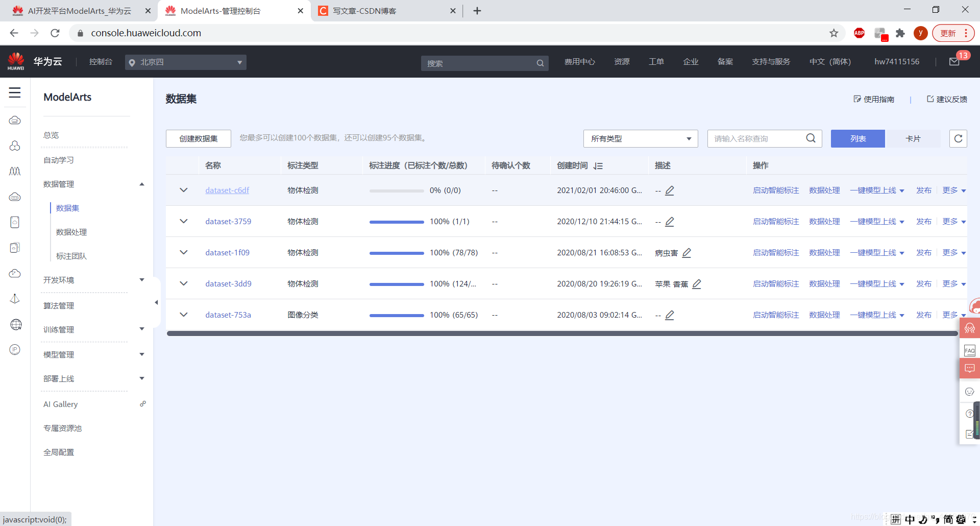Click progress bar of dataset-c6df
Screen dimensions: 980x526
(397, 190)
